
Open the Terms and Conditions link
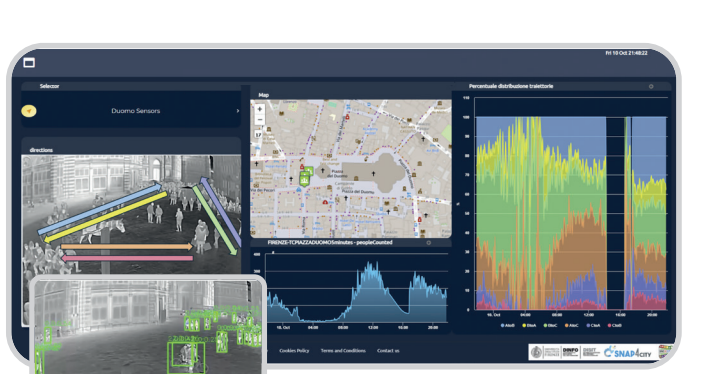point(343,351)
